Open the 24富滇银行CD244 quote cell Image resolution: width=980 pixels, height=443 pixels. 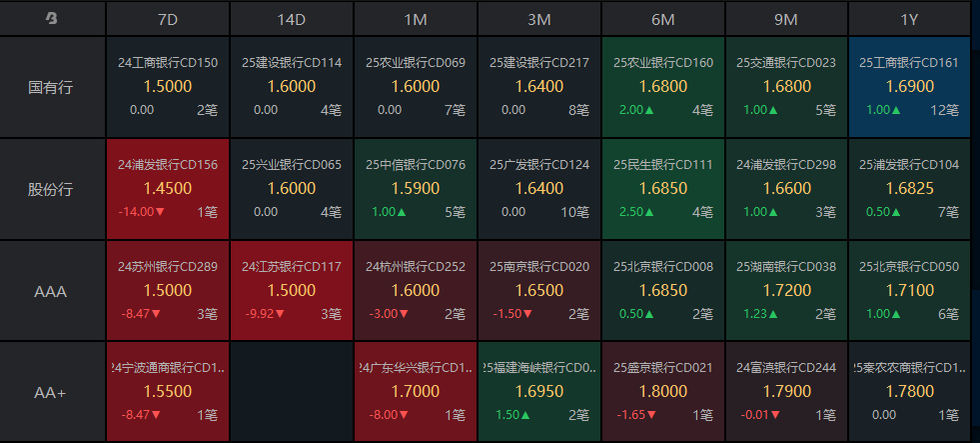pyautogui.click(x=786, y=392)
